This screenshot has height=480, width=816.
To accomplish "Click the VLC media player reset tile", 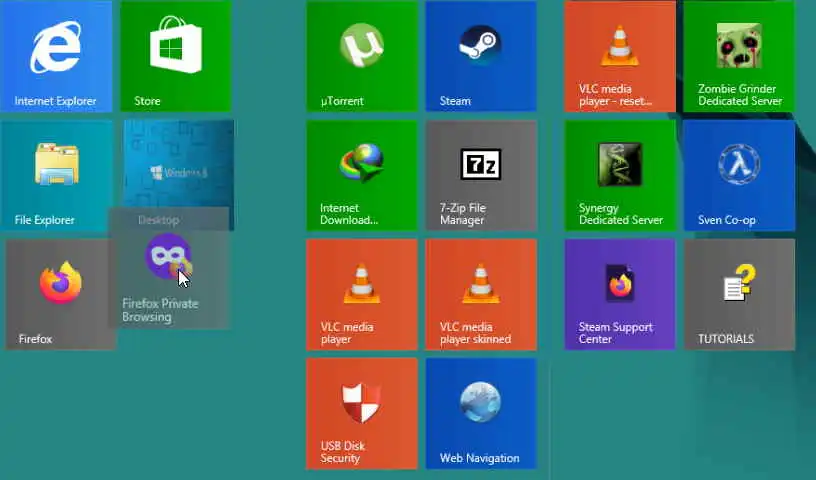I will click(620, 56).
